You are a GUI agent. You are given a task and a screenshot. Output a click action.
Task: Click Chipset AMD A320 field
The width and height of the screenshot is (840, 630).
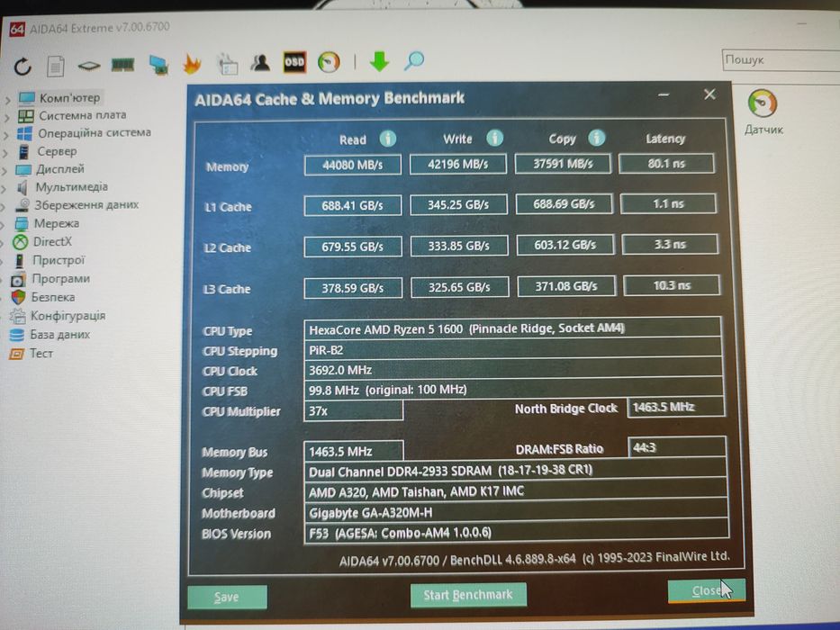[516, 491]
